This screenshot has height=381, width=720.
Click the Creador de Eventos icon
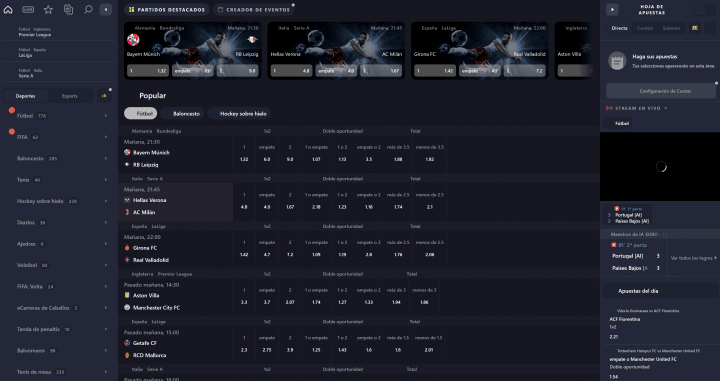[x=220, y=10]
